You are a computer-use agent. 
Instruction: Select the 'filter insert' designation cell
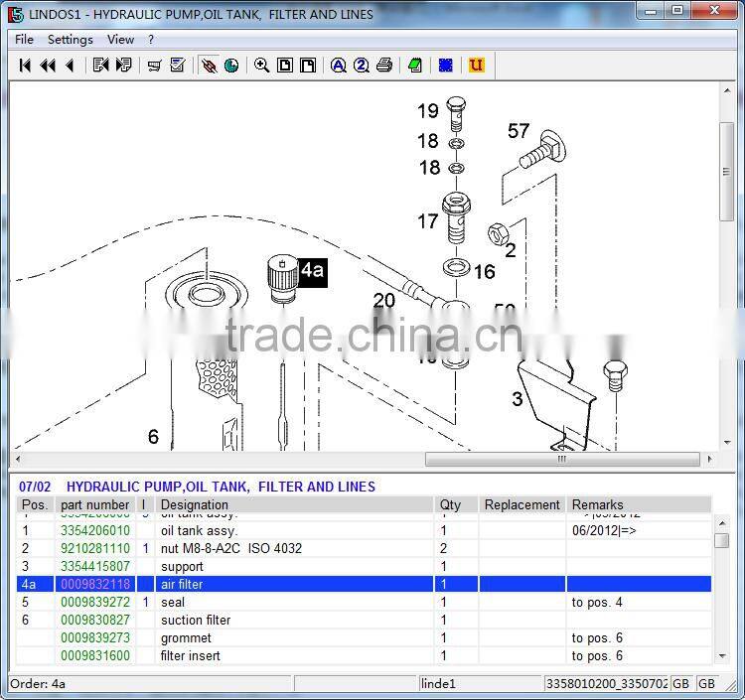point(295,656)
